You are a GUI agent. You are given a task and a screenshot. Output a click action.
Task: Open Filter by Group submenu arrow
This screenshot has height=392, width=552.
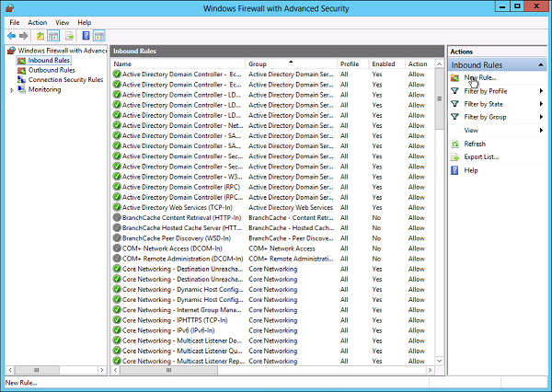(541, 117)
